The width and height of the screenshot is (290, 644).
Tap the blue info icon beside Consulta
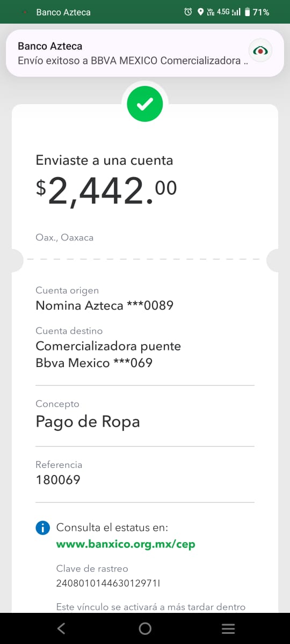coord(42,528)
